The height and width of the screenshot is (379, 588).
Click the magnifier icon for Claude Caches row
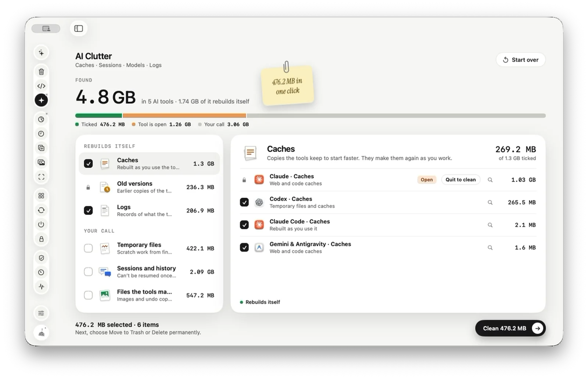coord(490,180)
